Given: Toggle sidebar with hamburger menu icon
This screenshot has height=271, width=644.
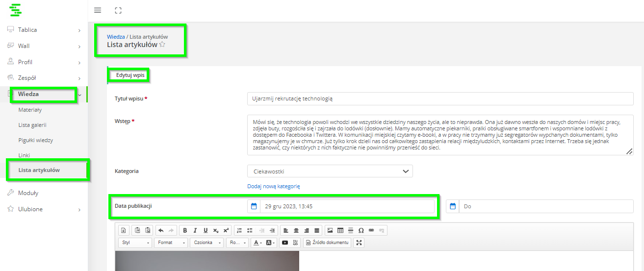Looking at the screenshot, I should click(98, 10).
